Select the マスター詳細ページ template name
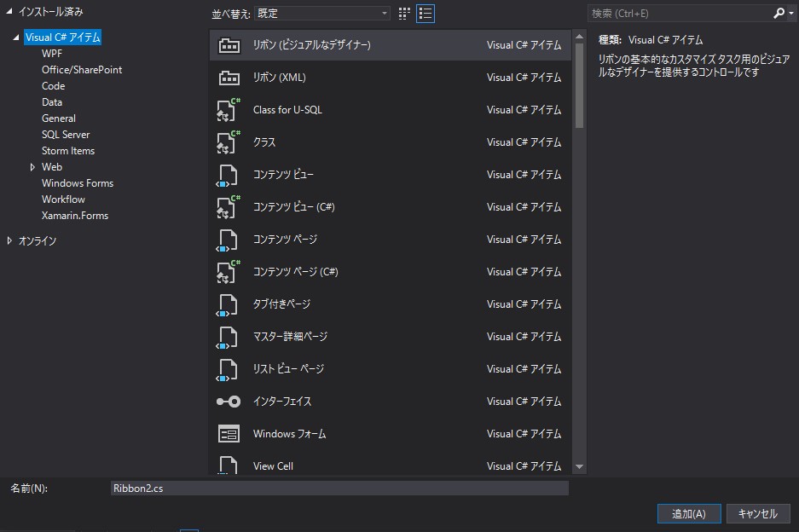 [x=290, y=337]
